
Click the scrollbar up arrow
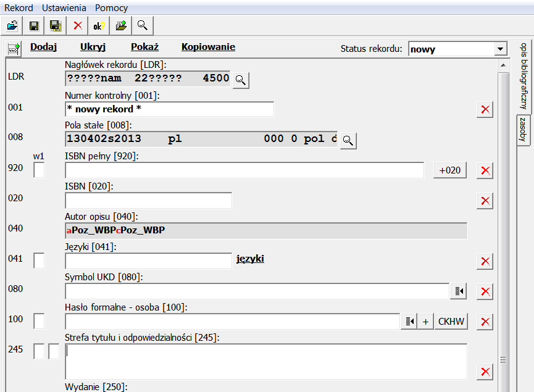[503, 65]
